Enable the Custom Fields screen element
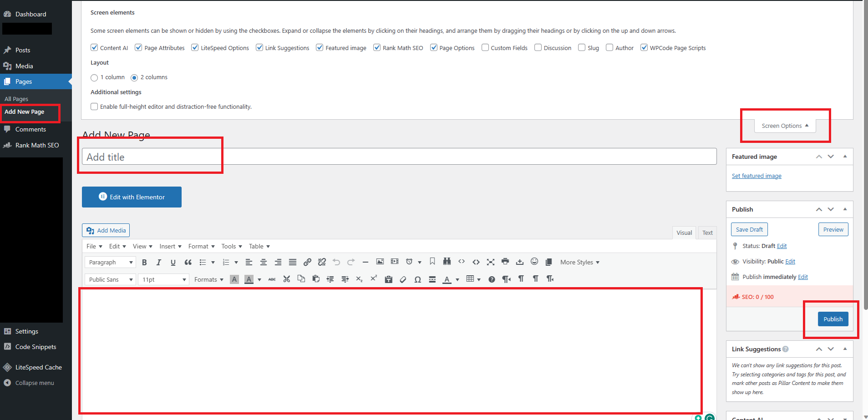This screenshot has height=420, width=868. coord(485,47)
